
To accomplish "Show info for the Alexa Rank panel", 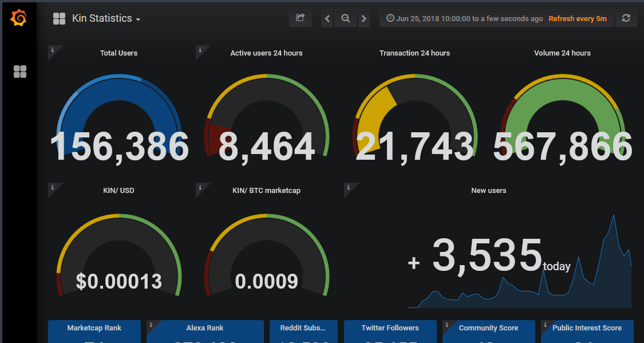I will tap(151, 325).
